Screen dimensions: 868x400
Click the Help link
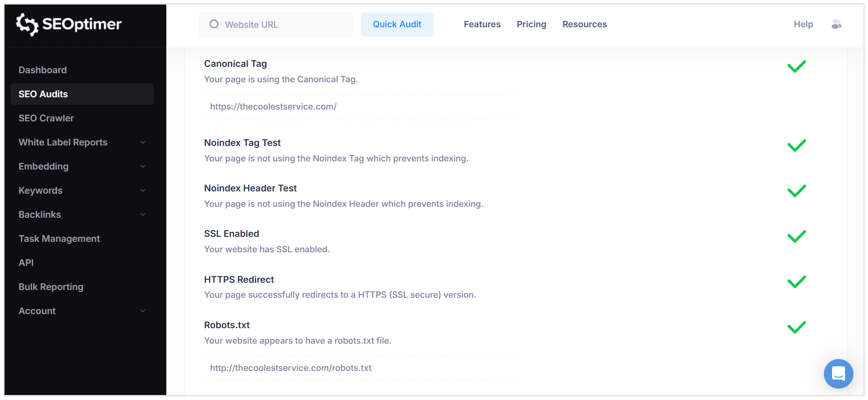point(803,24)
